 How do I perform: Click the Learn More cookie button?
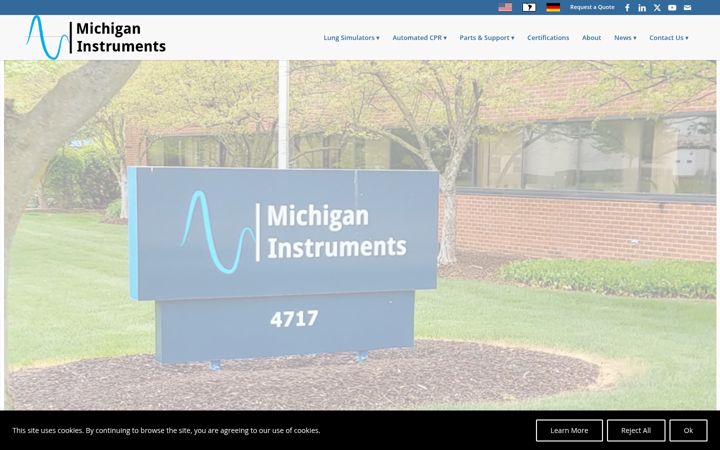tap(569, 430)
